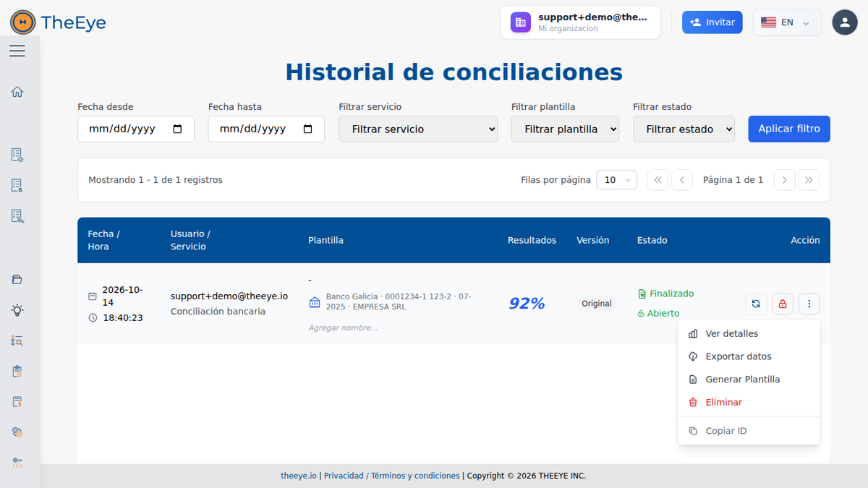This screenshot has width=868, height=488.
Task: Click the Resultados column header
Action: pos(532,240)
